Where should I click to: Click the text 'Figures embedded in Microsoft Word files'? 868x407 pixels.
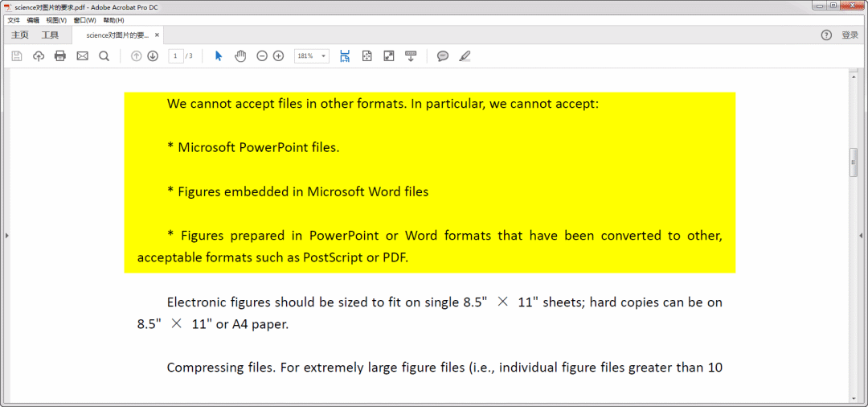(x=303, y=191)
